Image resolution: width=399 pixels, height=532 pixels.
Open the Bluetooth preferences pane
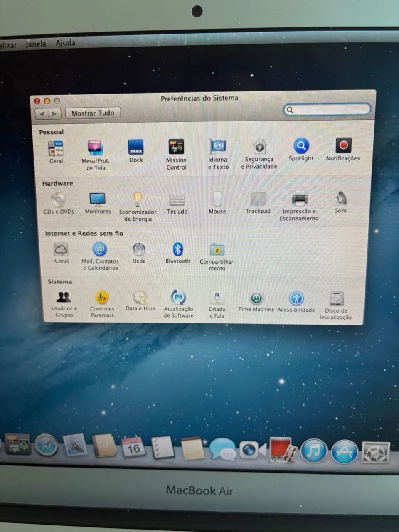pos(177,249)
